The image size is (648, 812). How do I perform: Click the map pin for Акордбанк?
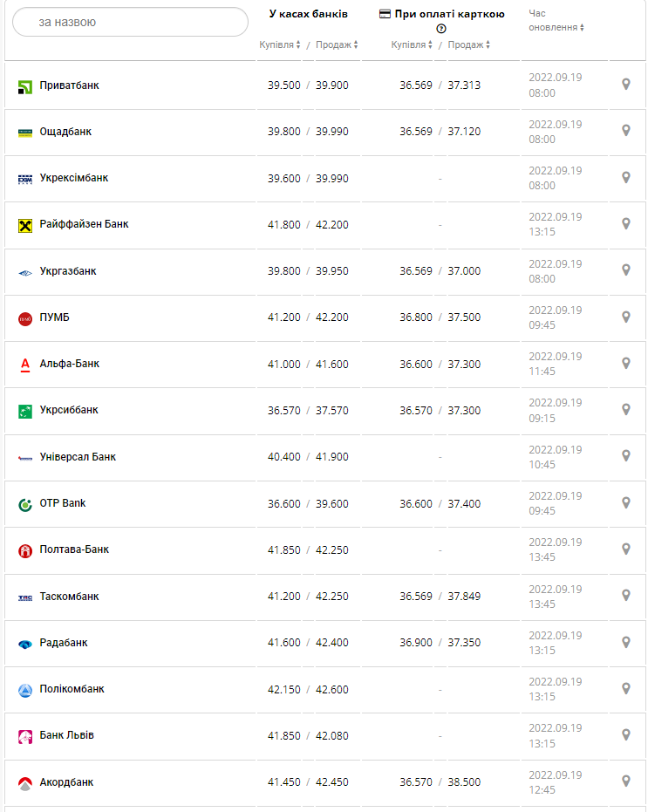pos(625,781)
